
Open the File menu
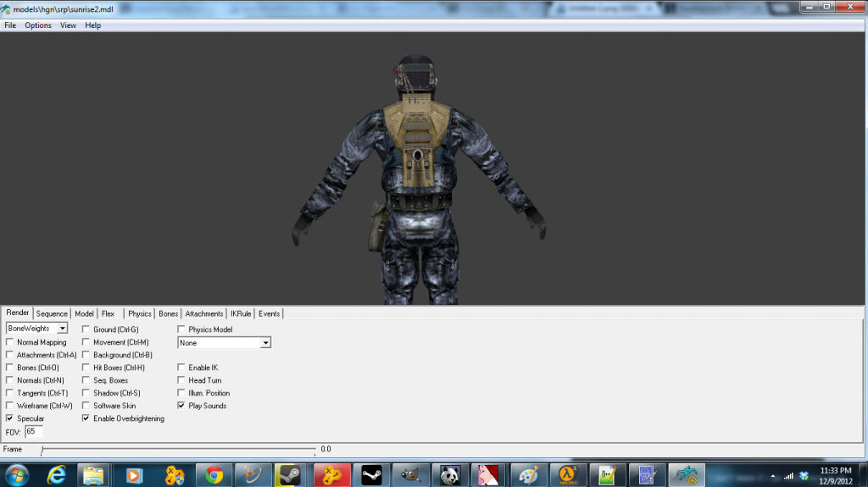(10, 25)
